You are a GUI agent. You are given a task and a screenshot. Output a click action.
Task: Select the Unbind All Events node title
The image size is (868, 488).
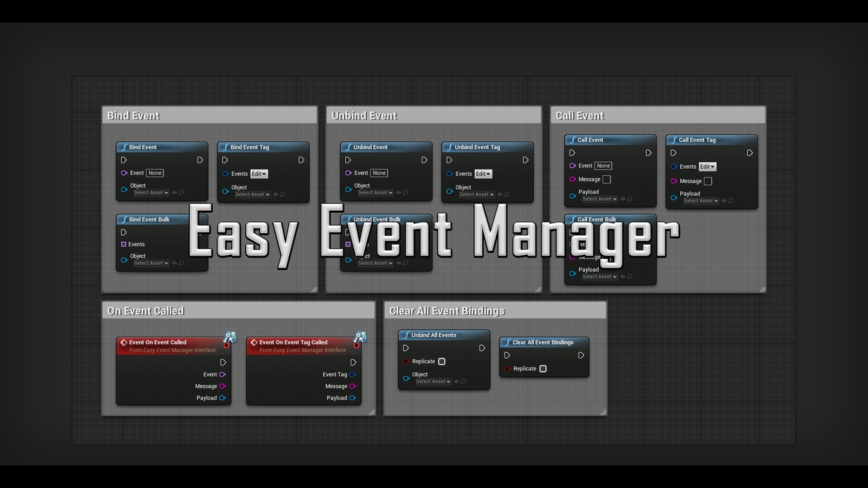(x=434, y=335)
